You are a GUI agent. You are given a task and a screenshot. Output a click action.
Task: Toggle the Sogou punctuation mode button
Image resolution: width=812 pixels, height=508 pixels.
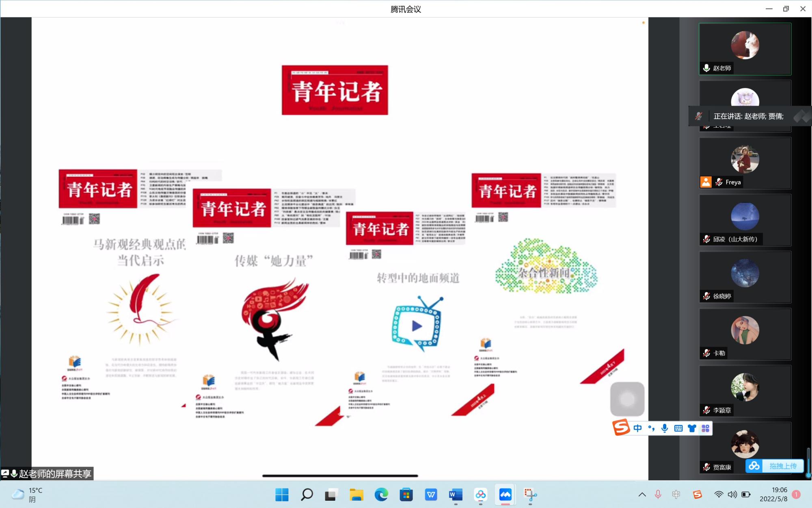pyautogui.click(x=651, y=428)
